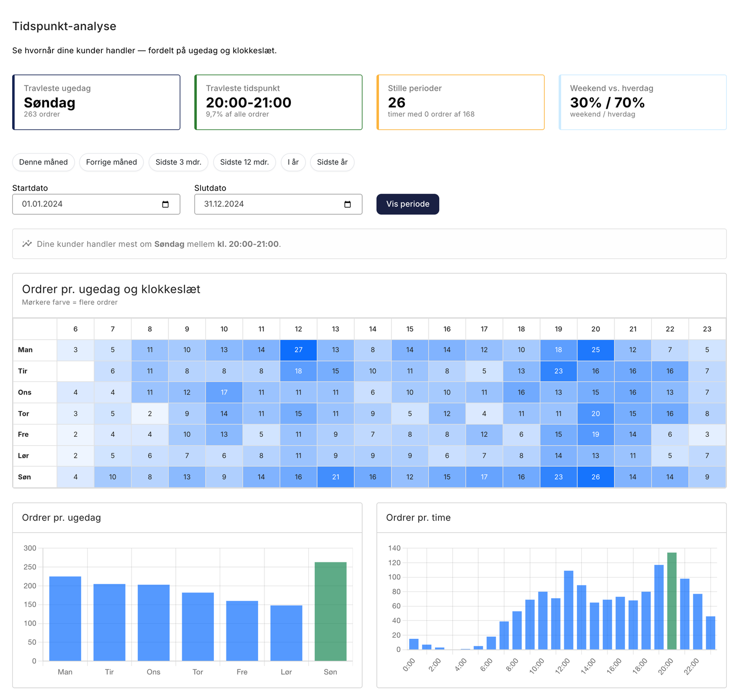
Task: Click the Friday 23 o'clock cell showing 3
Action: pos(707,435)
